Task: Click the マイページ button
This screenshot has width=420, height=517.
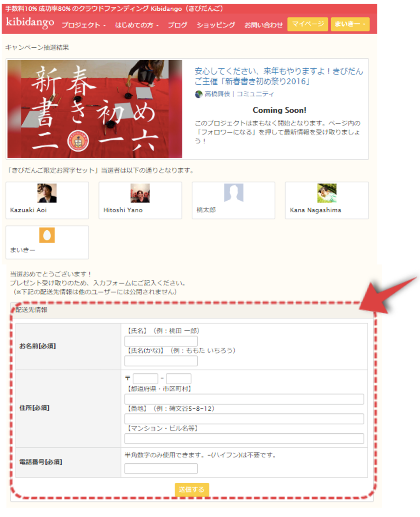Action: (308, 24)
